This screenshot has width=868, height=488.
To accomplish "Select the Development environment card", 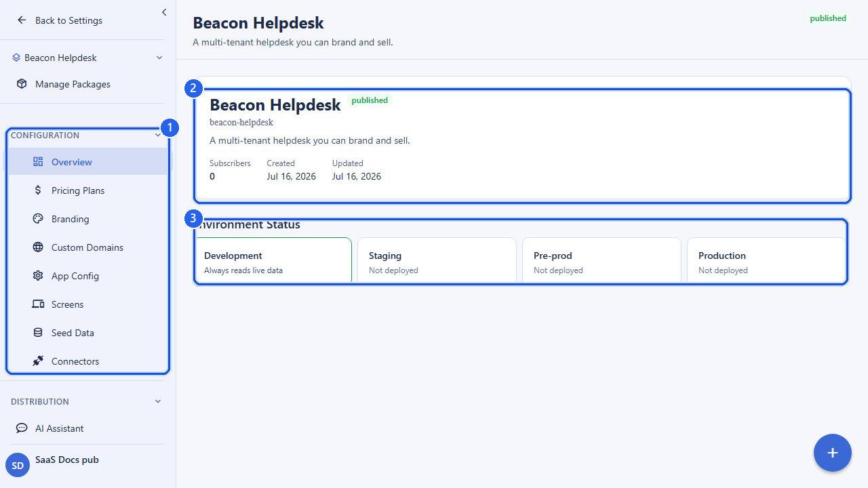I will coord(273,260).
